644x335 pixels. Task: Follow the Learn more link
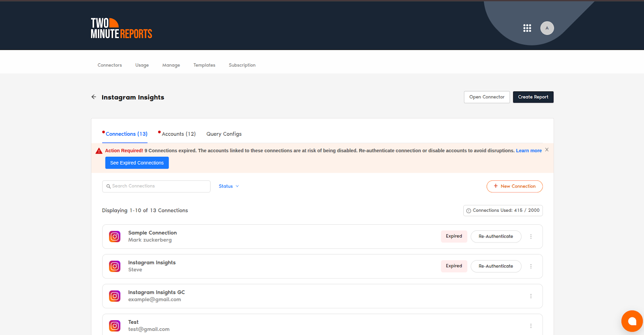[x=529, y=151]
